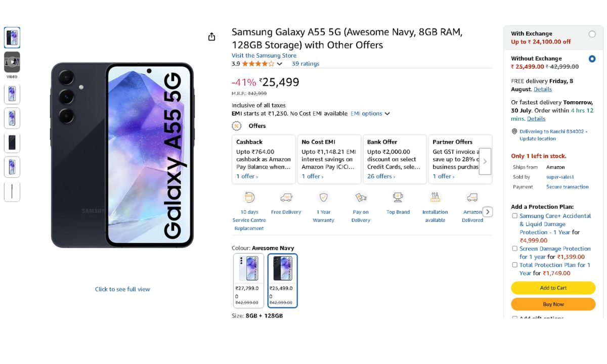Click the Free Delivery truck icon
Image resolution: width=607 pixels, height=364 pixels.
pyautogui.click(x=286, y=198)
